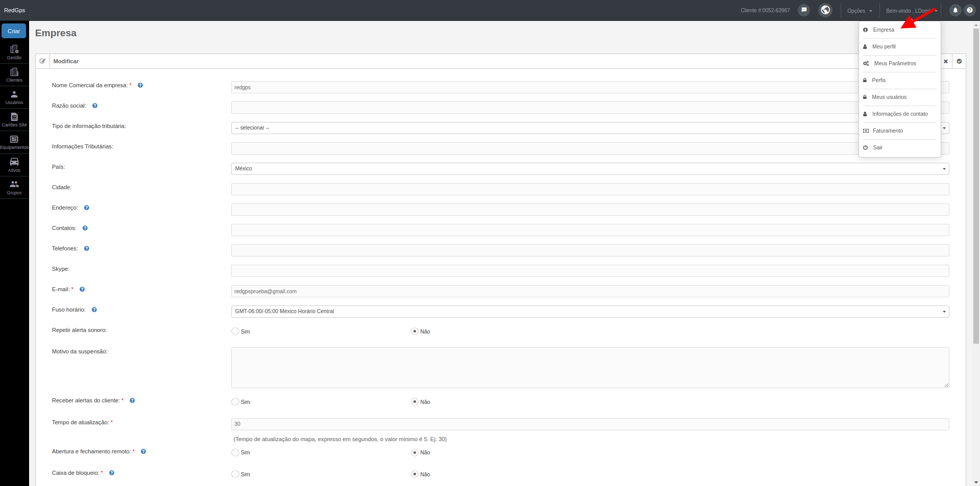
Task: Open the Gestão sidebar section
Action: coord(14,52)
